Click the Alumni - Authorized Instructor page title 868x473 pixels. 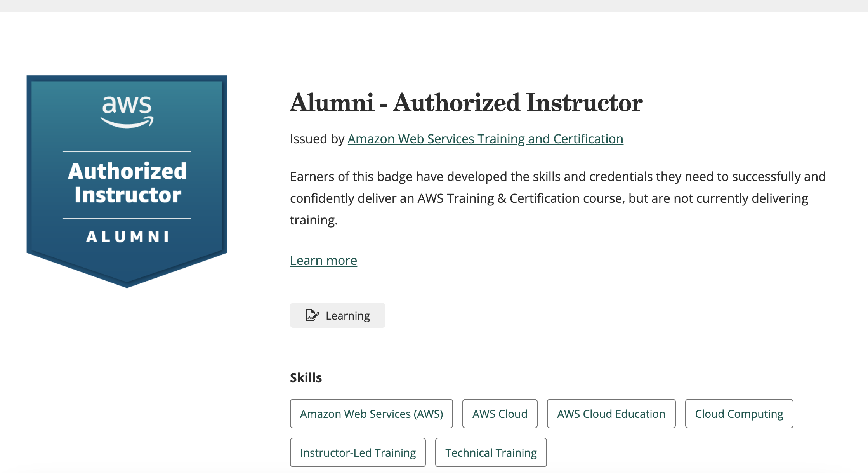click(466, 103)
